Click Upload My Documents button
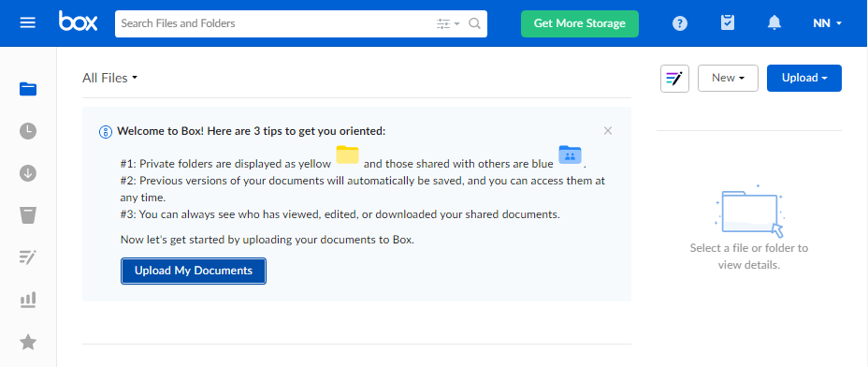 tap(194, 272)
